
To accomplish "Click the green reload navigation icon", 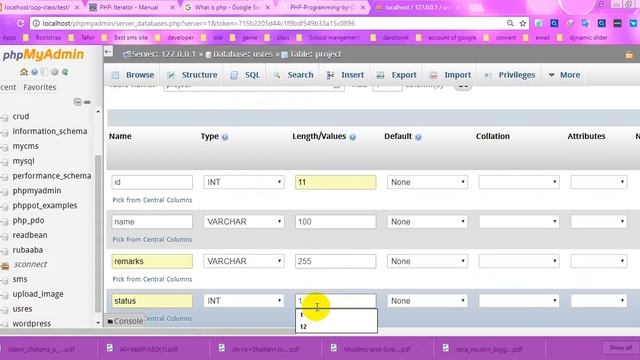I will coord(64,72).
